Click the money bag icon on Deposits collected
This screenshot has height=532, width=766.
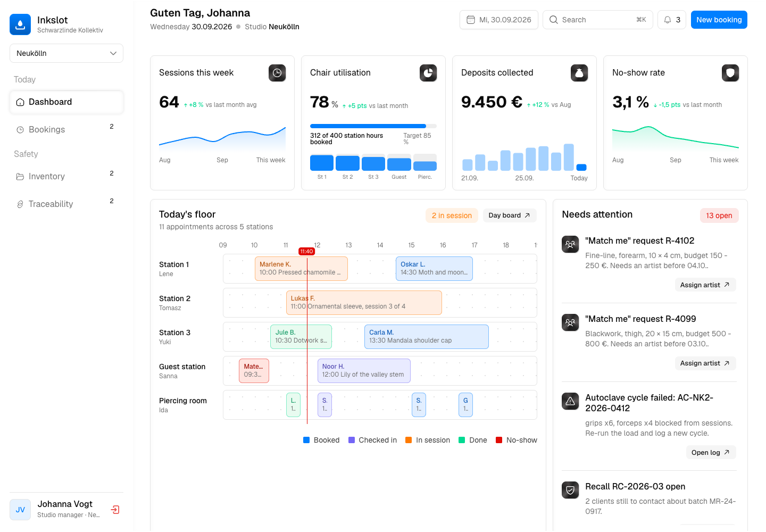click(x=579, y=73)
